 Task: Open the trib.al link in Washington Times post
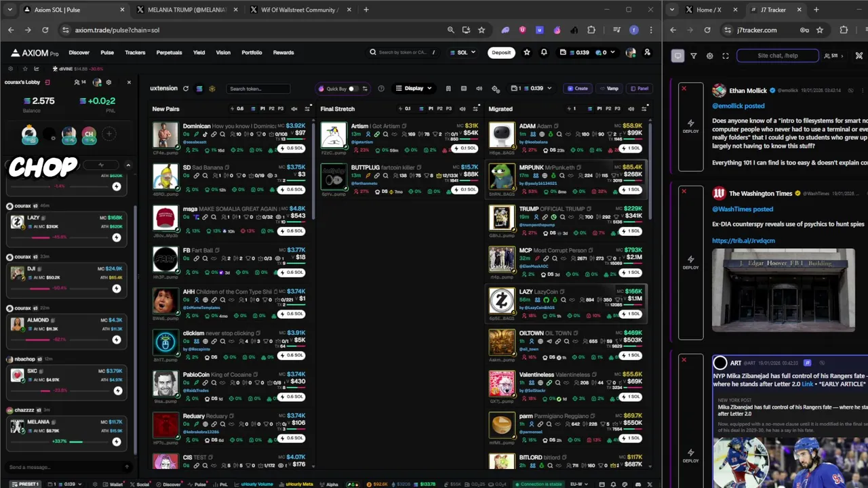click(743, 241)
